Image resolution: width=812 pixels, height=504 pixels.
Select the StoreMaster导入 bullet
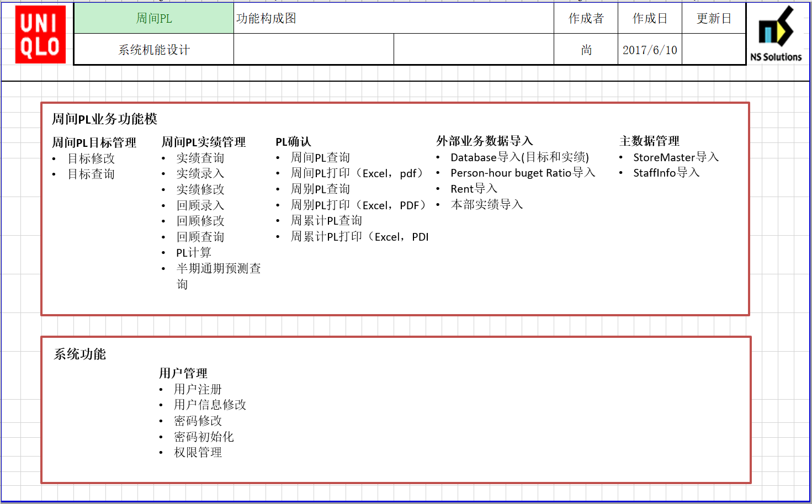coord(676,157)
